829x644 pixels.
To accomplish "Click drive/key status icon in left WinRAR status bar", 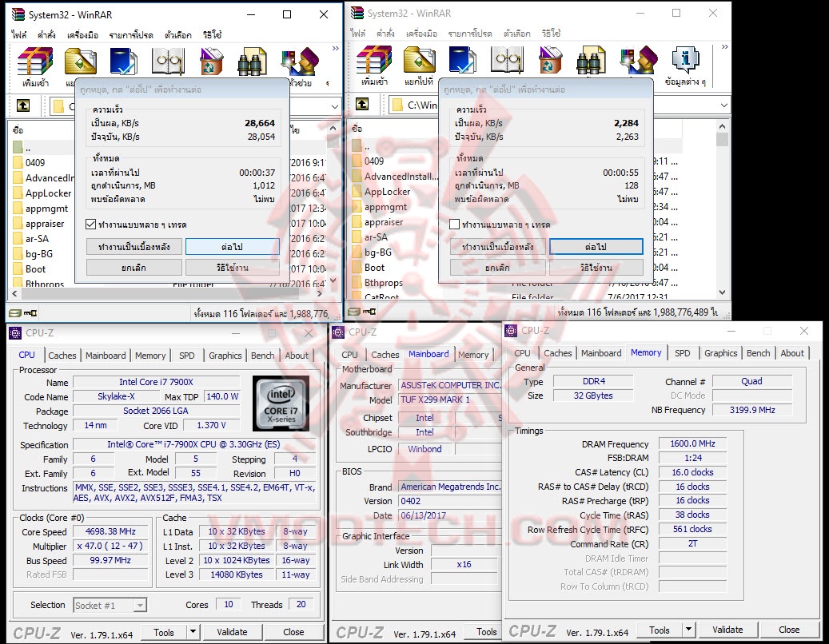I will [22, 313].
